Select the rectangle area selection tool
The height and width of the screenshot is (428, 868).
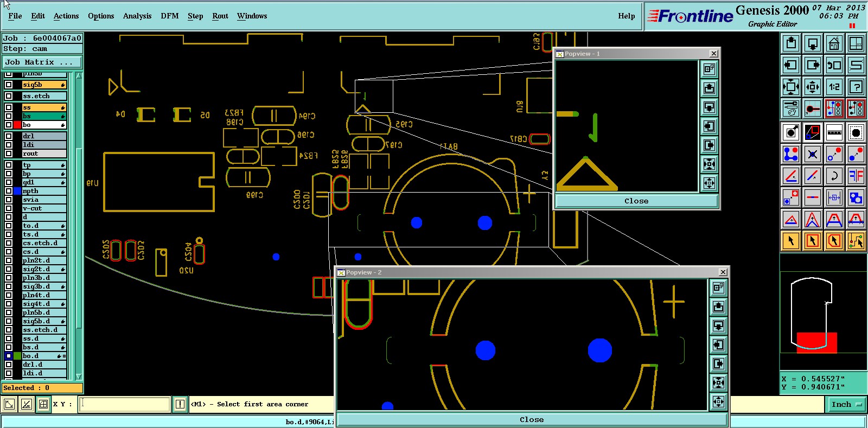pos(813,240)
